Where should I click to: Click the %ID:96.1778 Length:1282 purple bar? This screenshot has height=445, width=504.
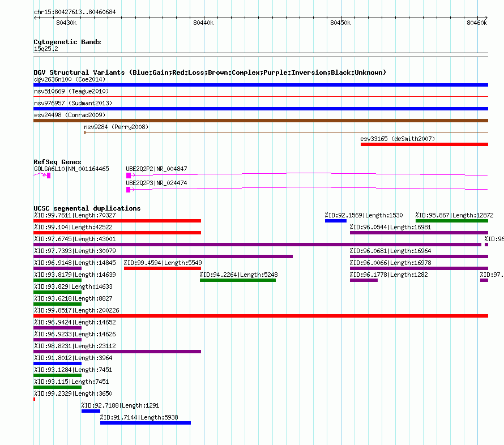click(x=364, y=280)
